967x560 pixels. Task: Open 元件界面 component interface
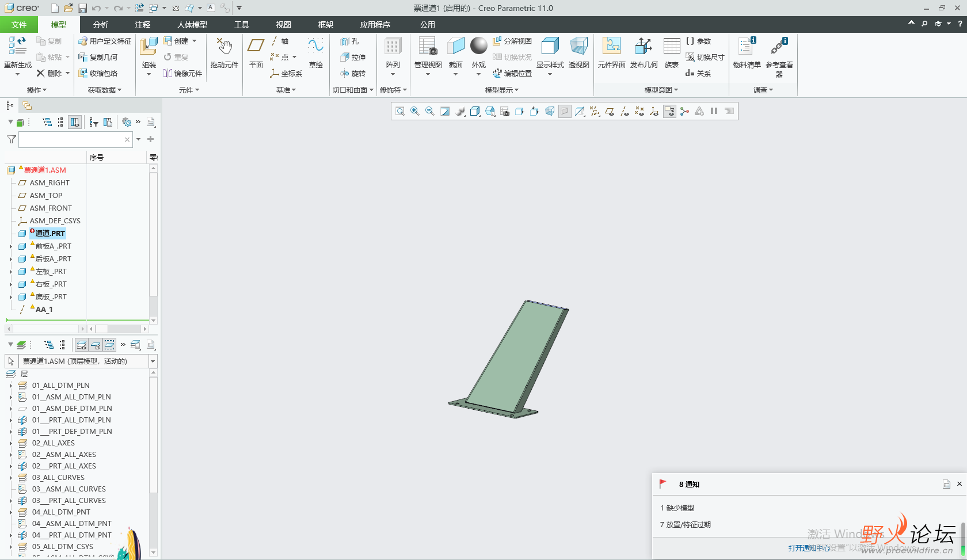pos(611,53)
